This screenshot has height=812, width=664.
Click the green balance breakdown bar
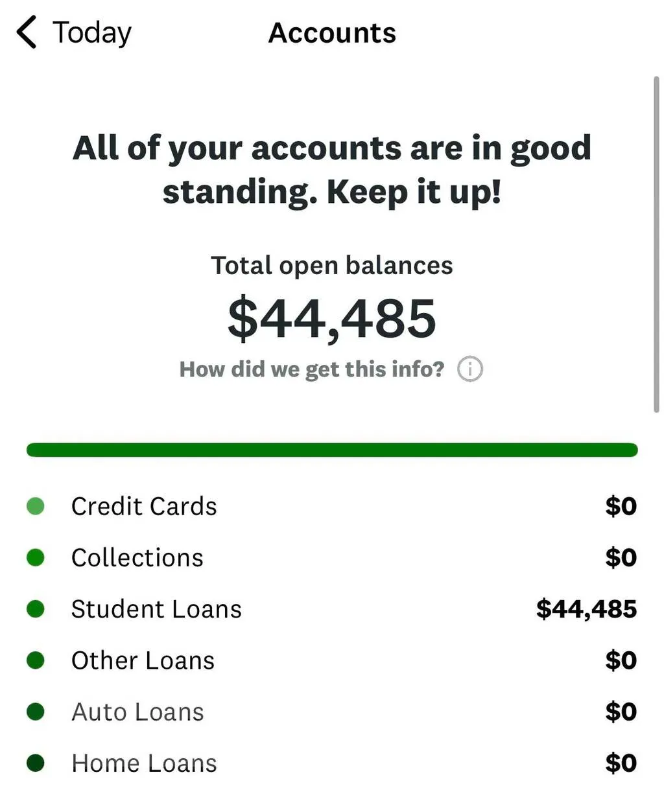tap(332, 450)
